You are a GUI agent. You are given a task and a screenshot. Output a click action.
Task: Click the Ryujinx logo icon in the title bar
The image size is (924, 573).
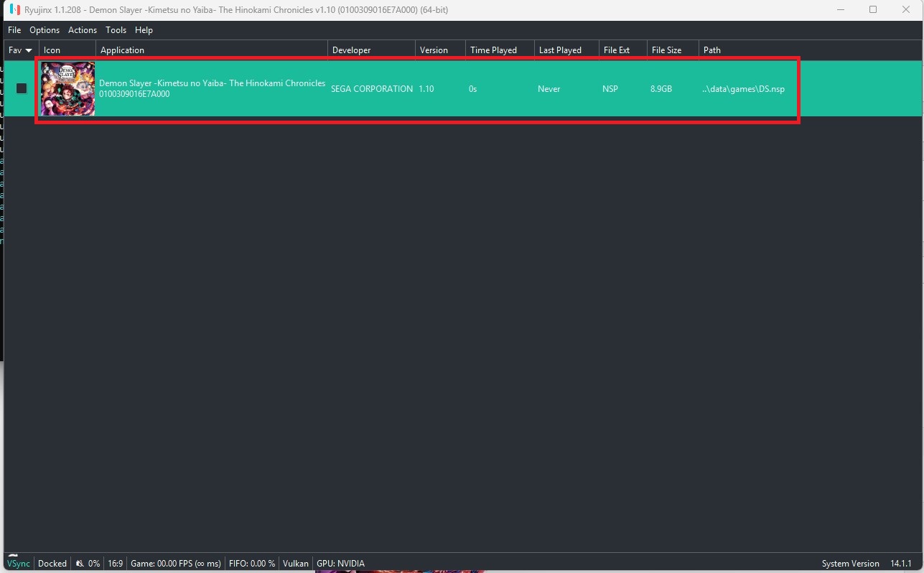coord(14,10)
